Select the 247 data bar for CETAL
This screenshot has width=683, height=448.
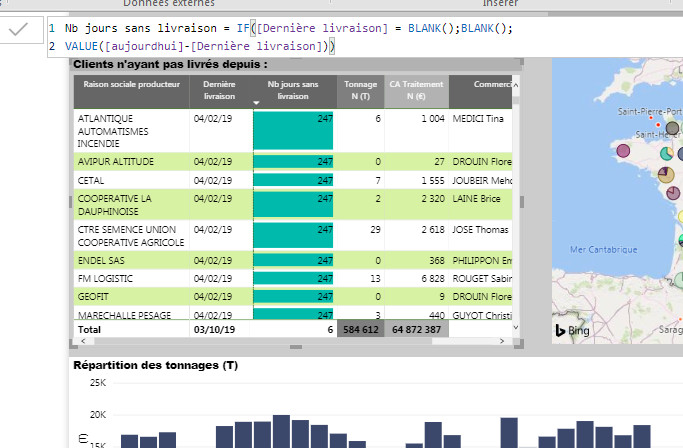[293, 180]
